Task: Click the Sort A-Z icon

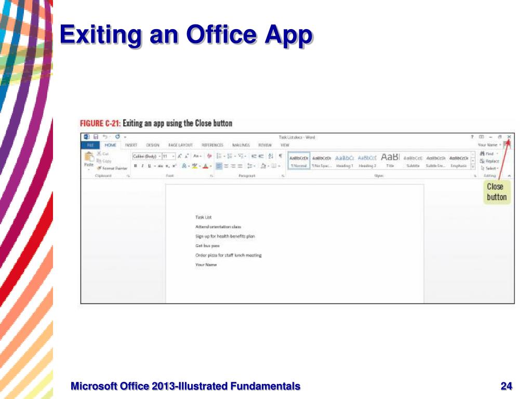Action: click(271, 156)
